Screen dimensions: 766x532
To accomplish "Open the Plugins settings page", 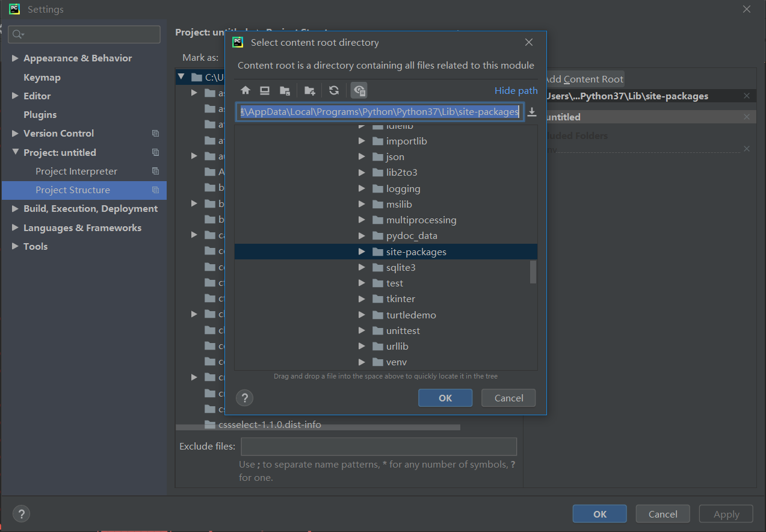I will 40,114.
